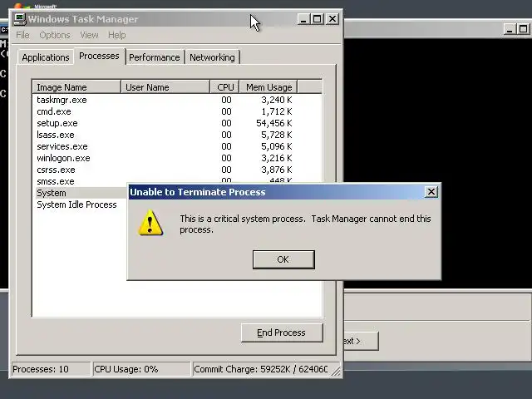532x399 pixels.
Task: Click Next button in background setup window
Action: point(361,341)
